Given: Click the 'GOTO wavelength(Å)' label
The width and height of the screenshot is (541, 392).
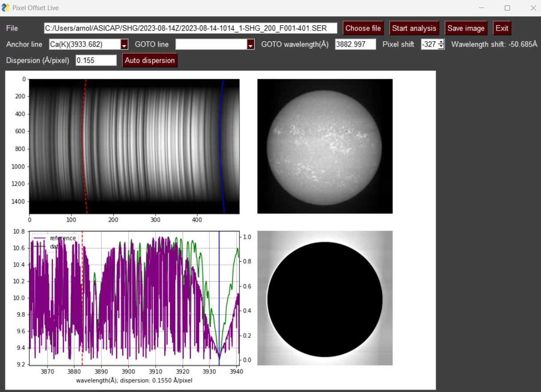Looking at the screenshot, I should [x=295, y=44].
